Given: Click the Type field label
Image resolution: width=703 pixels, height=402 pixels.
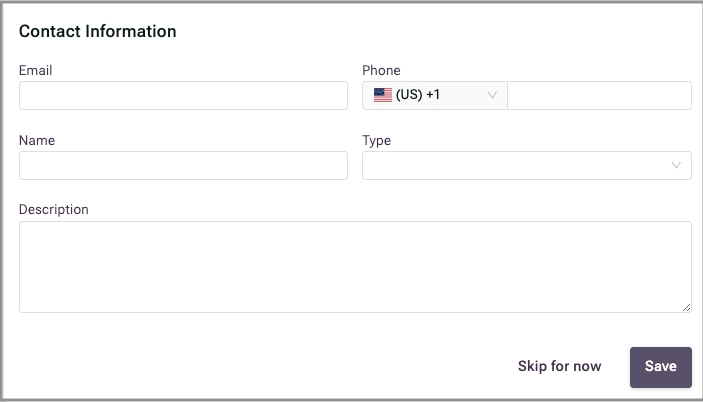Looking at the screenshot, I should point(376,141).
